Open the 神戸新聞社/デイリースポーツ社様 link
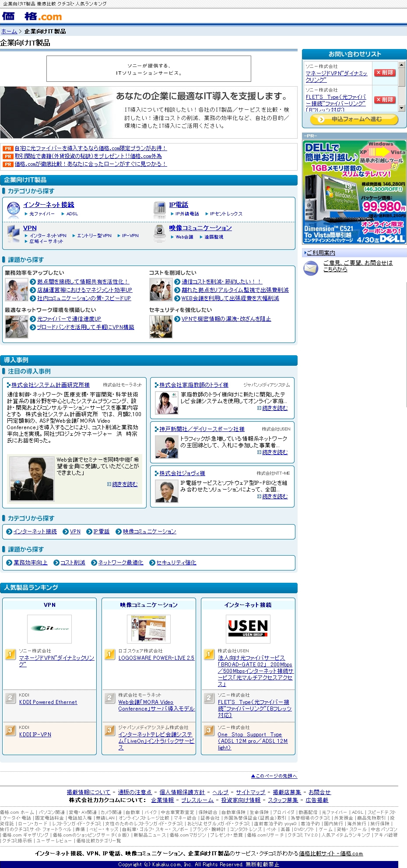The width and height of the screenshot is (407, 868). coord(202,429)
